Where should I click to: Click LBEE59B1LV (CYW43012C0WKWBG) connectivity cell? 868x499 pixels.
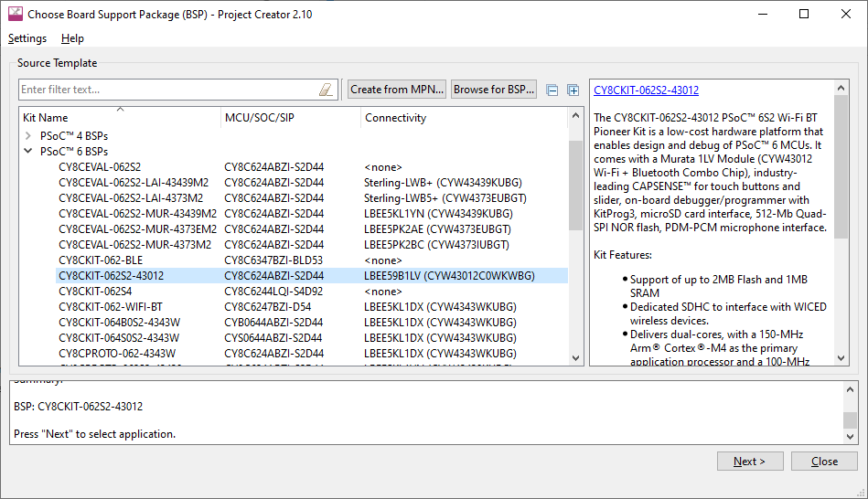coord(449,275)
